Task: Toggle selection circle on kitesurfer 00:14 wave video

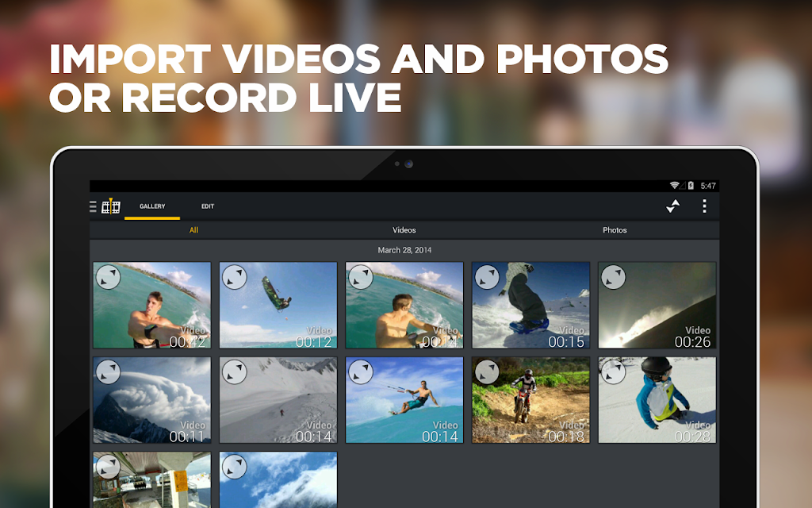Action: [361, 372]
